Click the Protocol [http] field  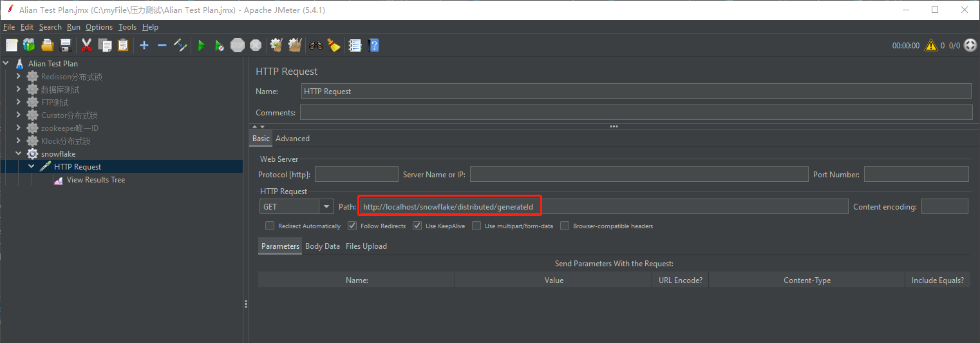coord(357,174)
